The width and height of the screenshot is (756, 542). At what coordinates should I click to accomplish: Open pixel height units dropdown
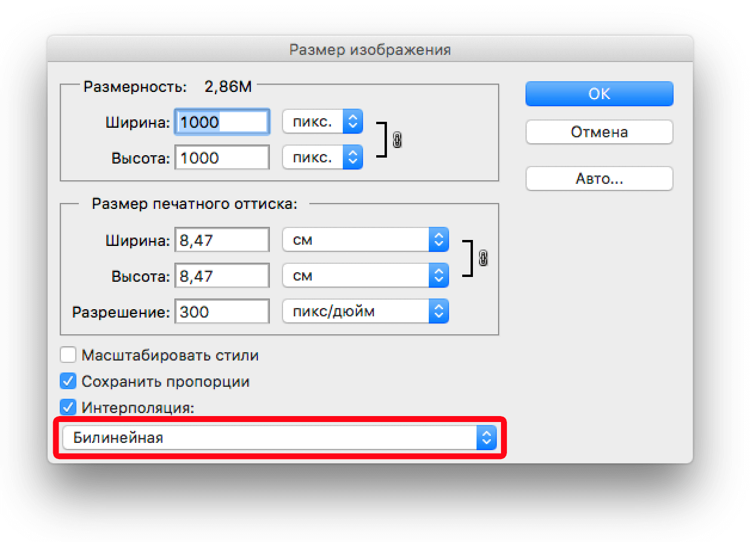coord(322,158)
